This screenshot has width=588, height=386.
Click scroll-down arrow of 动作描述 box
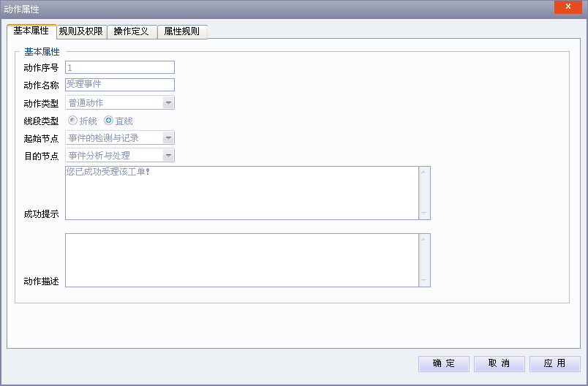point(423,281)
